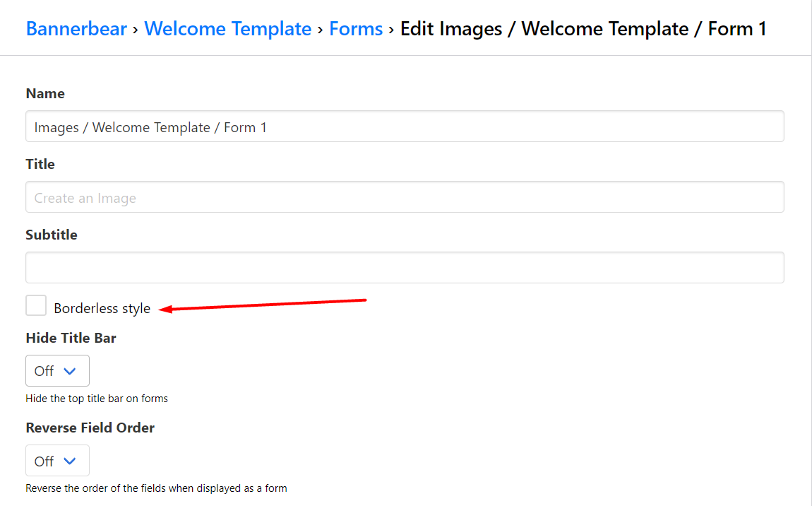
Task: Go to Welcome Template breadcrumb
Action: [x=227, y=29]
